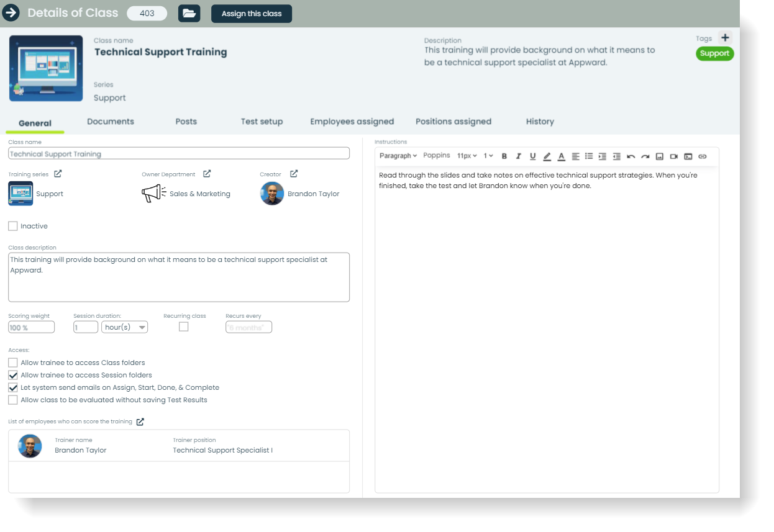Pick the font text color tool
Screen dimensions: 774x532
[x=561, y=156]
